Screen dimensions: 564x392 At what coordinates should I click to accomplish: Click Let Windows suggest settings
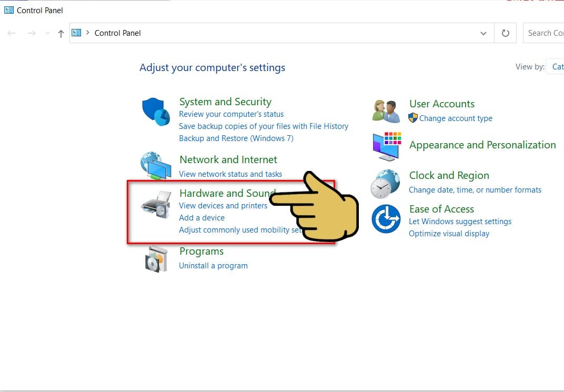[x=460, y=222]
